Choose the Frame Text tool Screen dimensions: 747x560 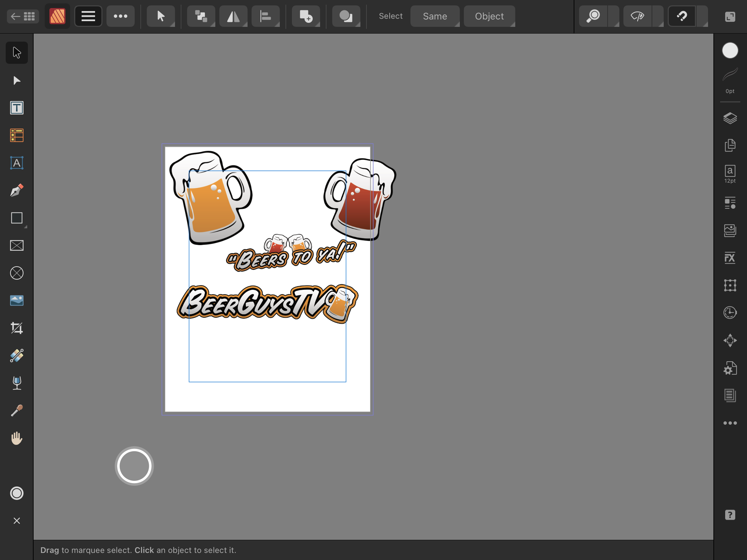(16, 108)
